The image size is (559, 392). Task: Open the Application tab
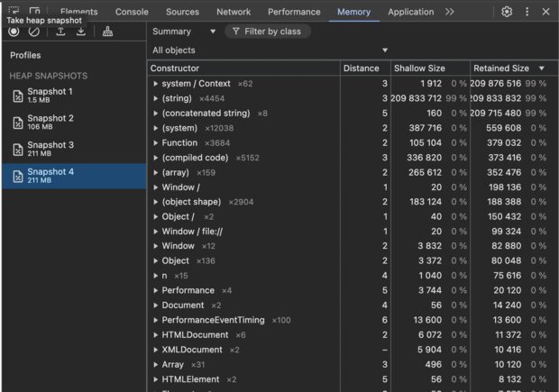(x=411, y=12)
